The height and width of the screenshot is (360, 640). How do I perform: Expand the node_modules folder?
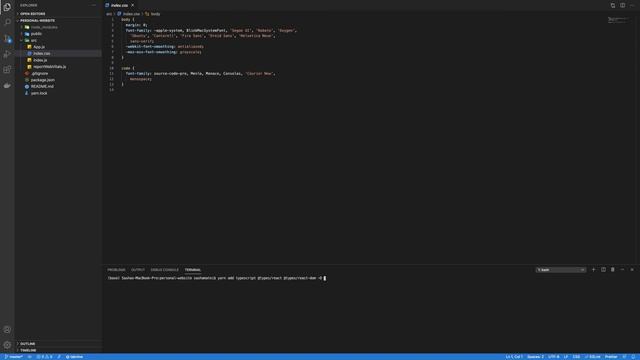(x=44, y=27)
